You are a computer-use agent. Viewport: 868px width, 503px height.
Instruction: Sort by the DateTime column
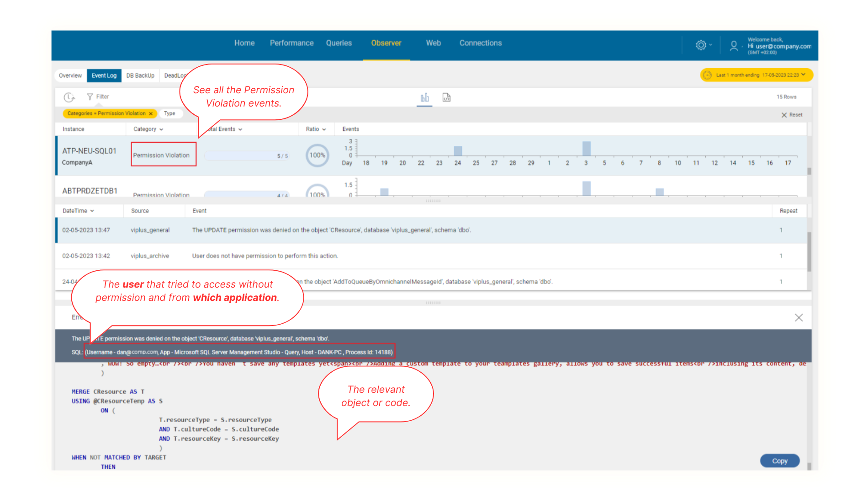point(78,211)
